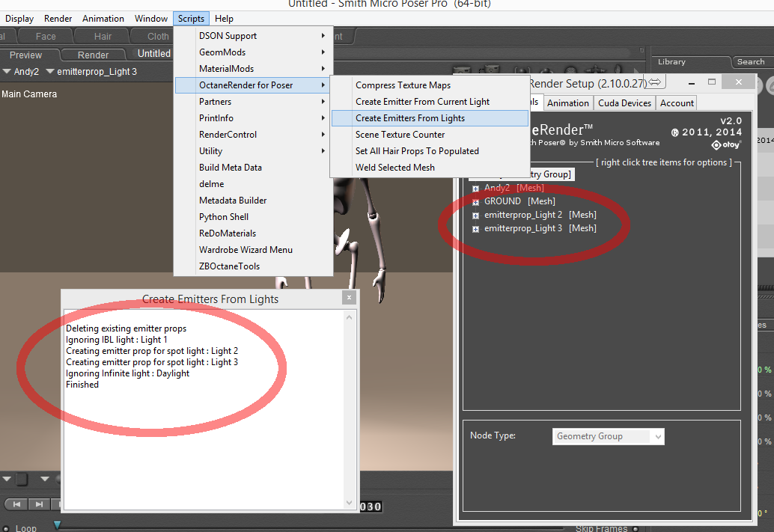
Task: Jump to first frame in playback controls
Action: coord(16,504)
